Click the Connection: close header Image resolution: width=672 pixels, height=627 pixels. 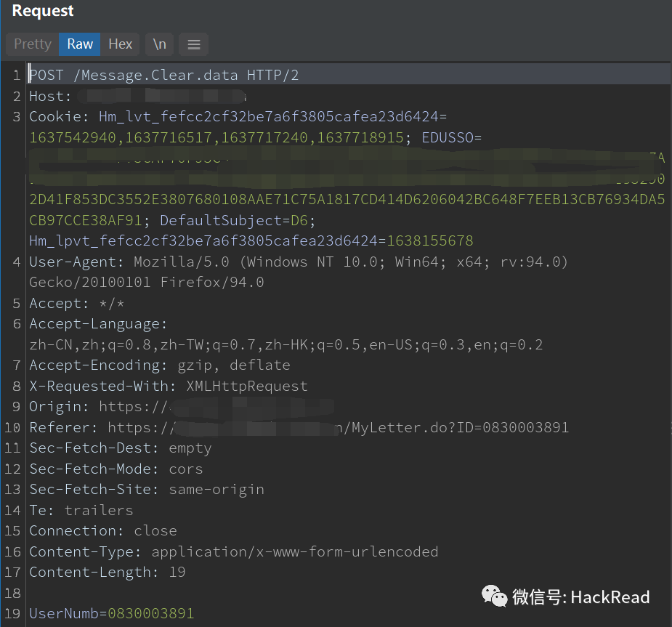click(x=103, y=531)
